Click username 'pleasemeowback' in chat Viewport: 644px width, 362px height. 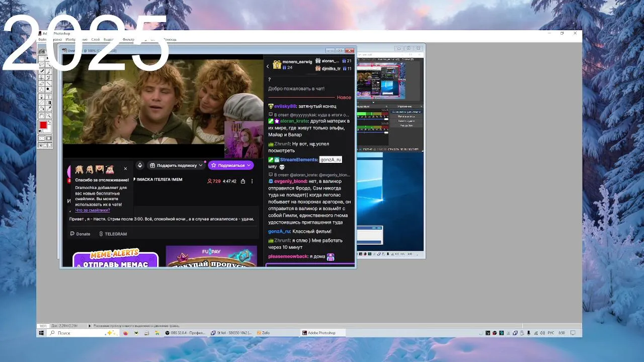coord(288,256)
